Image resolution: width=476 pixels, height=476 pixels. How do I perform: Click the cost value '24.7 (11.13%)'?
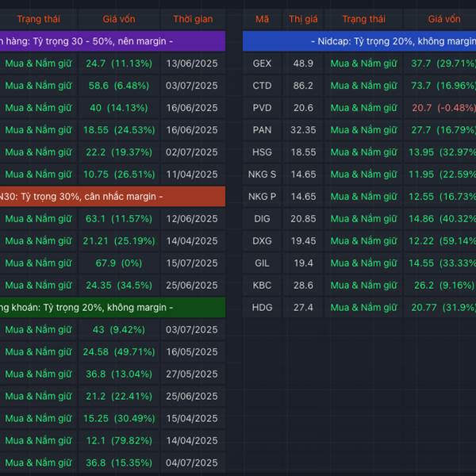(119, 63)
